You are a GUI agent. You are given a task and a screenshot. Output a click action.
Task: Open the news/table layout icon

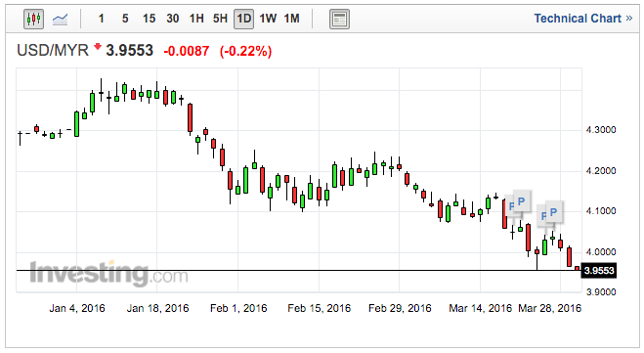tap(339, 19)
